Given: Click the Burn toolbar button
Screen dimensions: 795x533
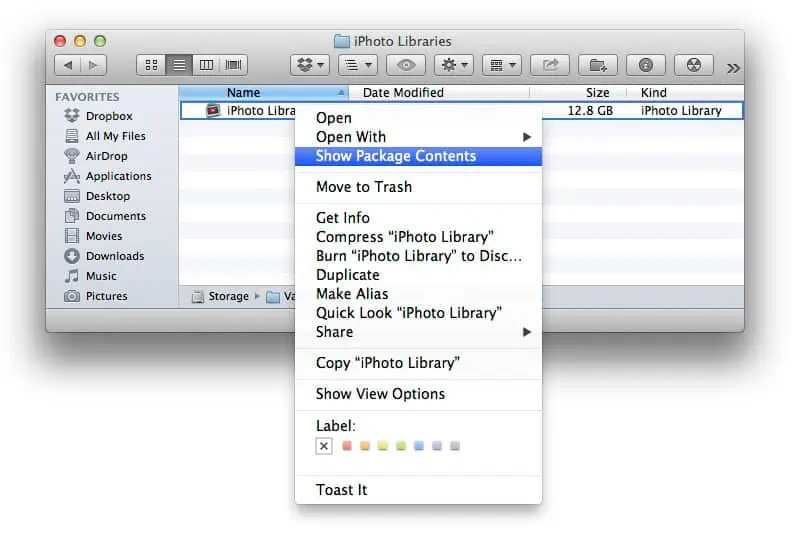Looking at the screenshot, I should pyautogui.click(x=694, y=65).
